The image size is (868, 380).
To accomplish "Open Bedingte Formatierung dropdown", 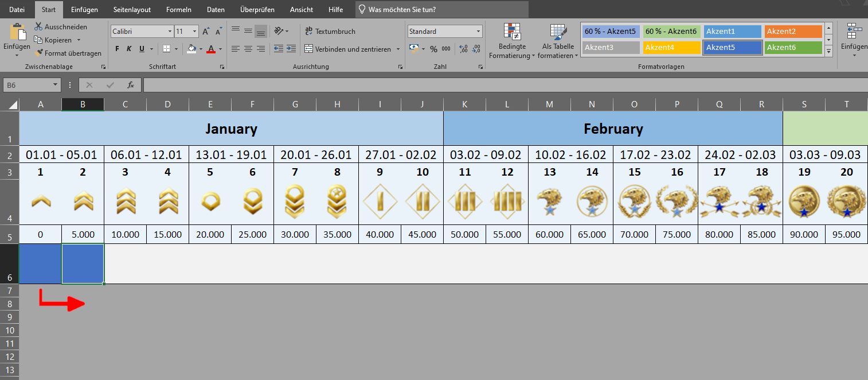I will 511,41.
